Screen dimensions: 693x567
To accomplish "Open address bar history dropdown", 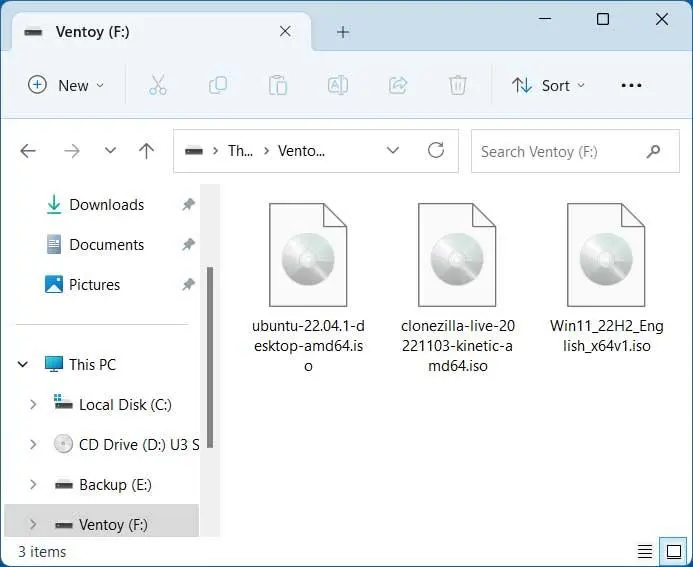I will point(392,150).
